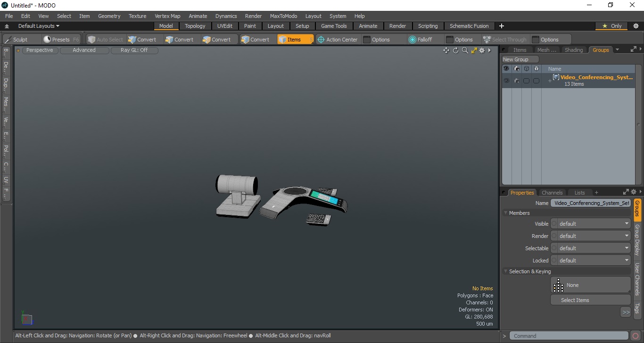Collapse the Selection & Keying section
Viewport: 644px width, 343px height.
[x=506, y=271]
